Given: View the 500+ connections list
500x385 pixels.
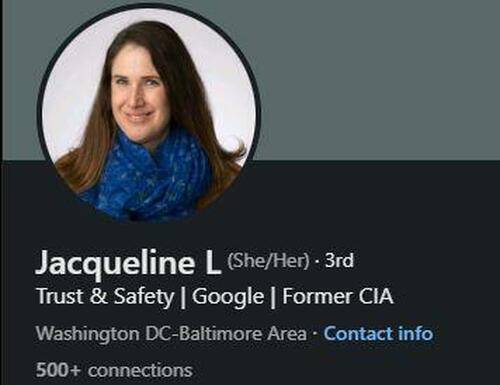Looking at the screenshot, I should point(114,370).
